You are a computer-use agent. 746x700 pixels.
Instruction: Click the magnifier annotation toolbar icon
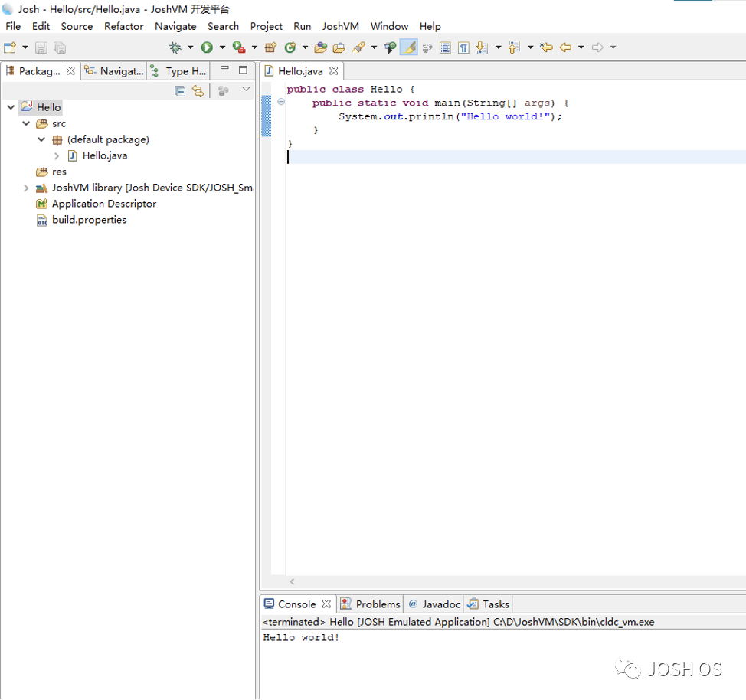390,47
